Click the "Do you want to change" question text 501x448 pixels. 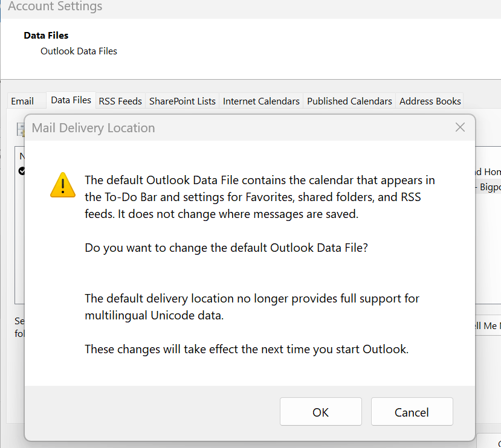point(226,248)
